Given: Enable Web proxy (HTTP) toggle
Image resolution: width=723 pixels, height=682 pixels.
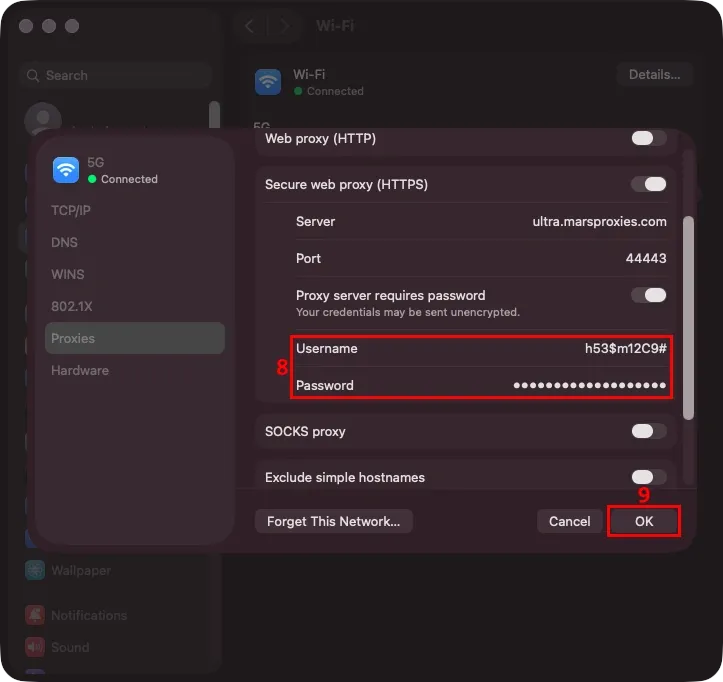Looking at the screenshot, I should 649,138.
